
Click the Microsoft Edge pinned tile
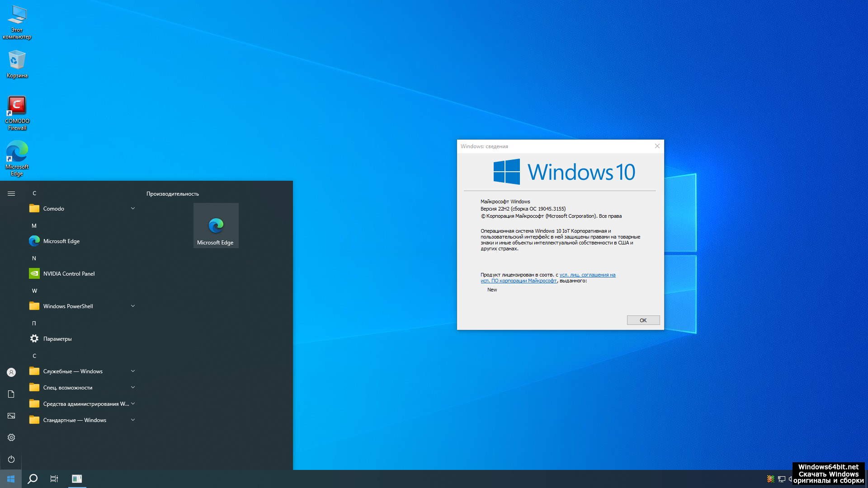point(216,225)
